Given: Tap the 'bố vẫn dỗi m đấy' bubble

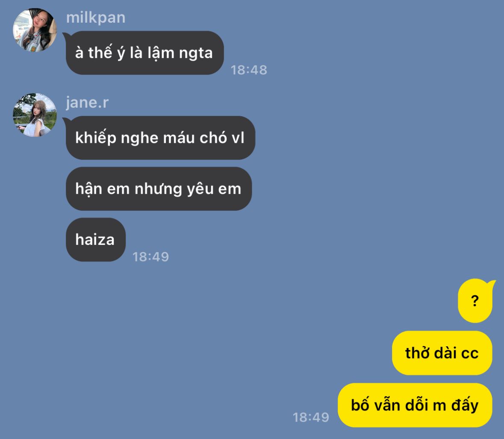Looking at the screenshot, I should 415,405.
